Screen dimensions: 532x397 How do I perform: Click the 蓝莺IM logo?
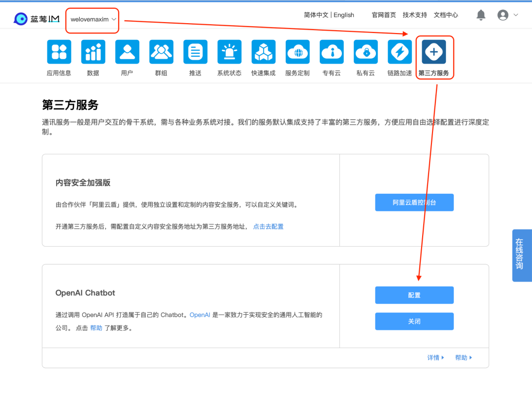(36, 19)
